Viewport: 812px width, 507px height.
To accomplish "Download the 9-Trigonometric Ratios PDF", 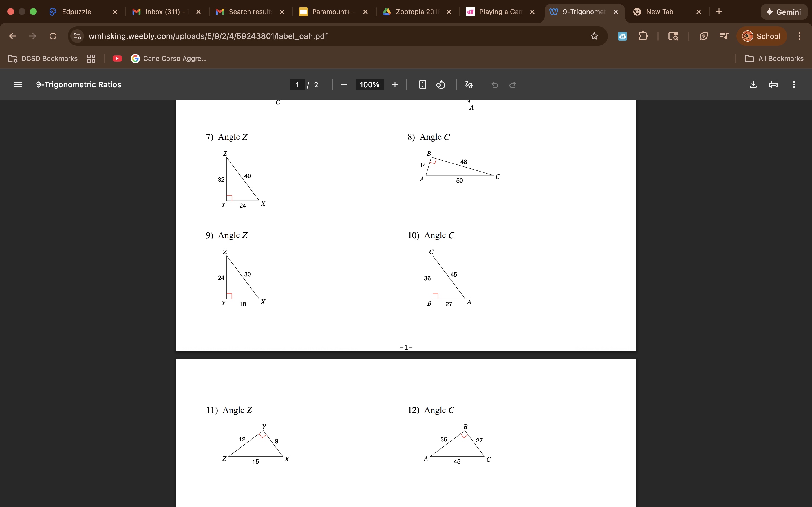I will 753,84.
